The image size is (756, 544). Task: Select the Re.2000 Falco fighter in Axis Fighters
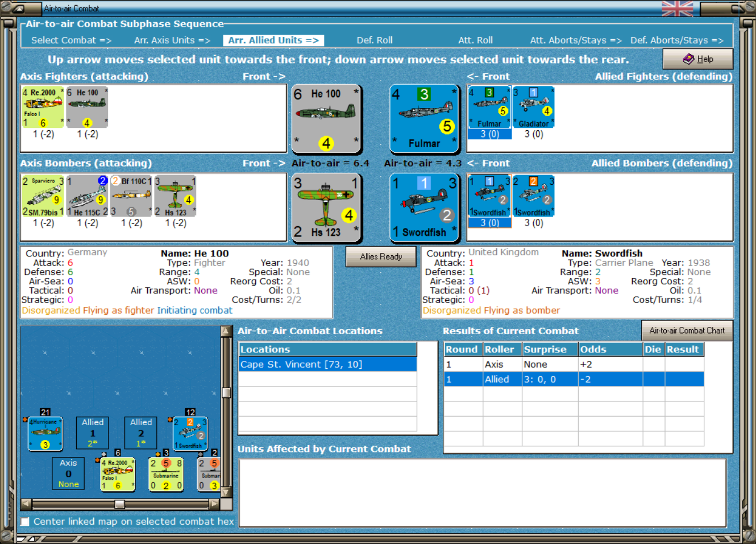tap(43, 107)
